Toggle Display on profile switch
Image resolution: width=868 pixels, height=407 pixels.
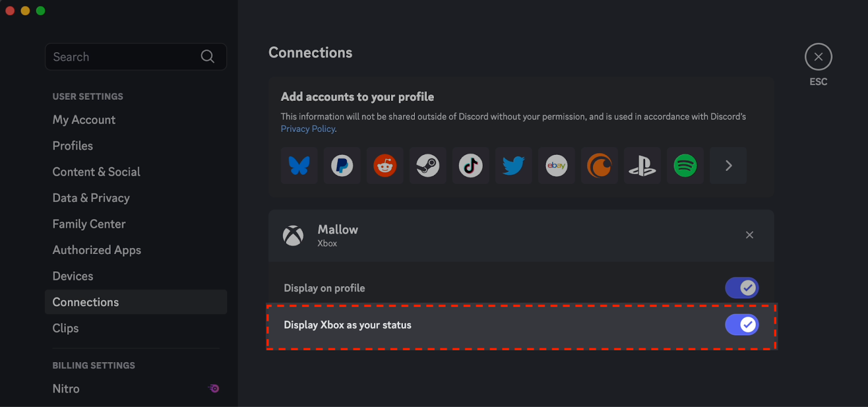(x=742, y=288)
